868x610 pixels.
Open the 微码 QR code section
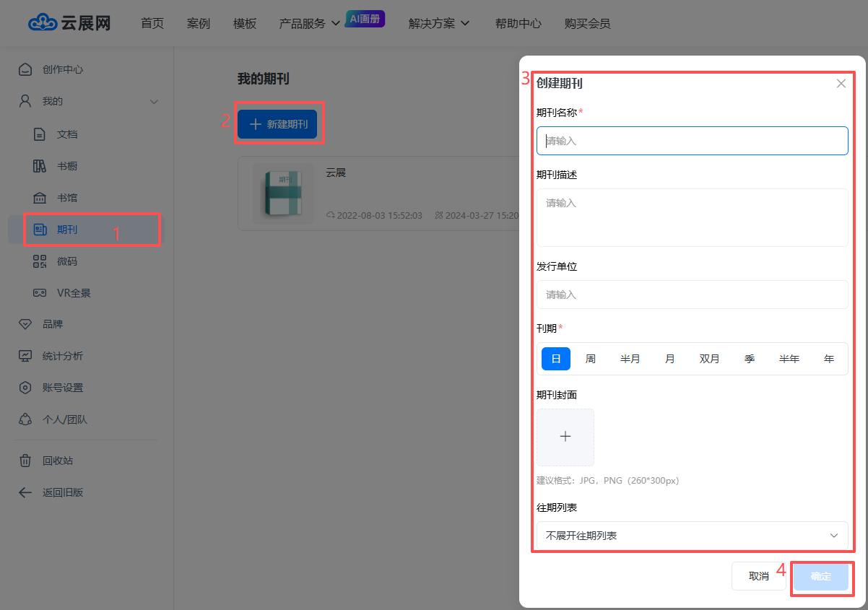(x=66, y=261)
